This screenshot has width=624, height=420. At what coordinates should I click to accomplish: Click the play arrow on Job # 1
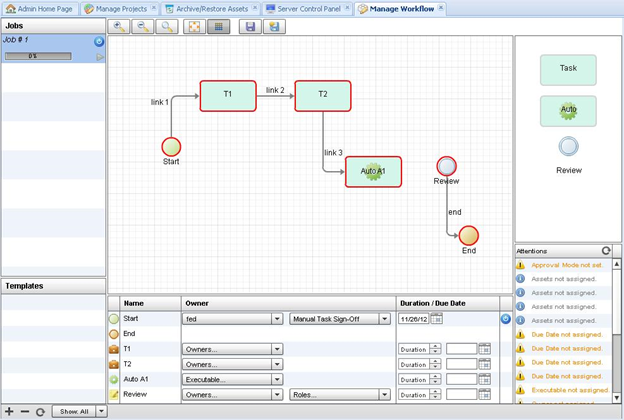click(100, 57)
